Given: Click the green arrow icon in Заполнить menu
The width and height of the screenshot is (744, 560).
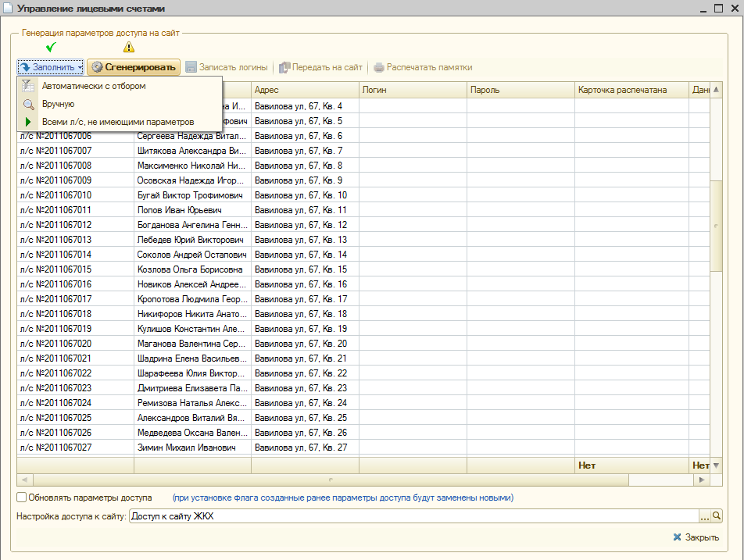Looking at the screenshot, I should (x=27, y=122).
